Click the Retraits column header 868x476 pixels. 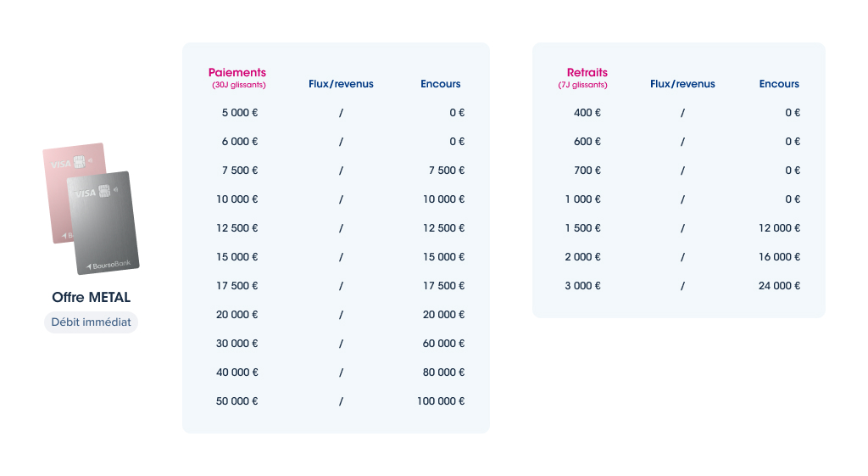tap(587, 73)
